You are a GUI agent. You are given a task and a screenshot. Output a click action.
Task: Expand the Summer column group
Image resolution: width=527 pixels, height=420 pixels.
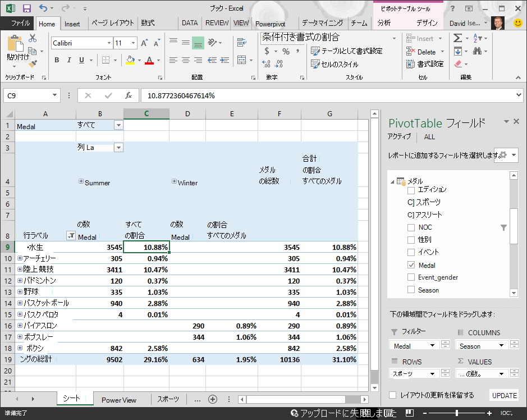81,181
